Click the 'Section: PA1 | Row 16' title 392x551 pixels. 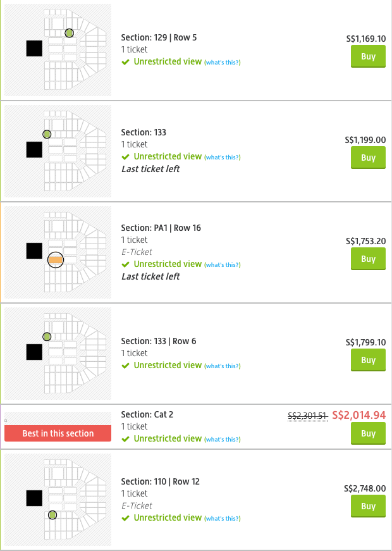[x=161, y=228]
